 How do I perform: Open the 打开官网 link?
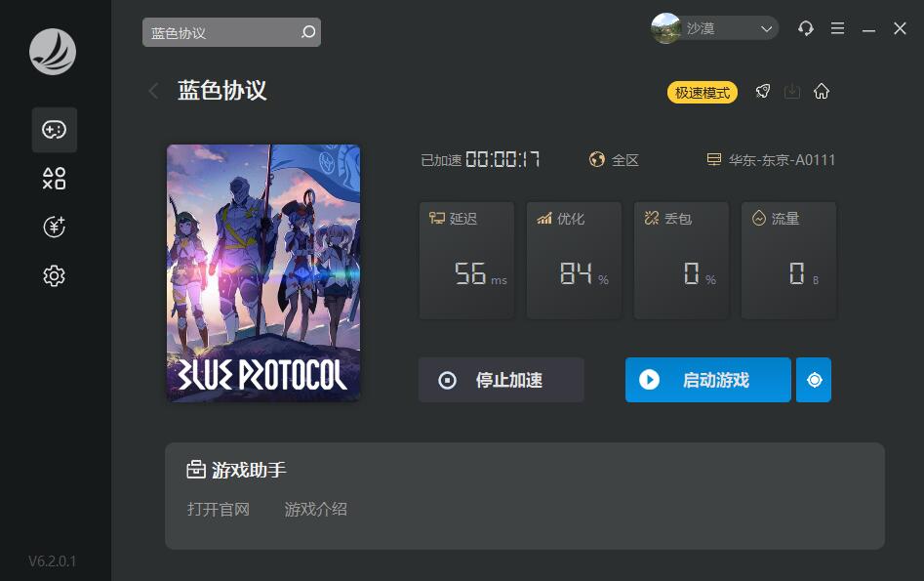(x=218, y=509)
